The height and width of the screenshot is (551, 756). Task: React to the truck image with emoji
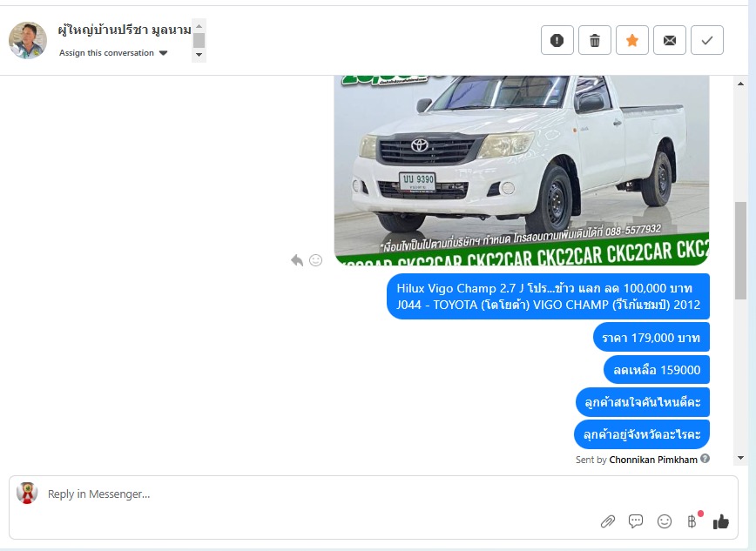316,260
